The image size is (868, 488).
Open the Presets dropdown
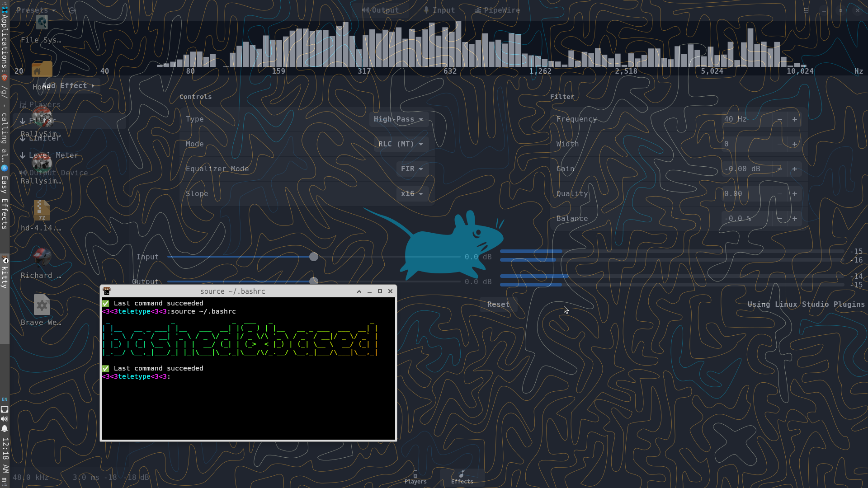[36, 10]
